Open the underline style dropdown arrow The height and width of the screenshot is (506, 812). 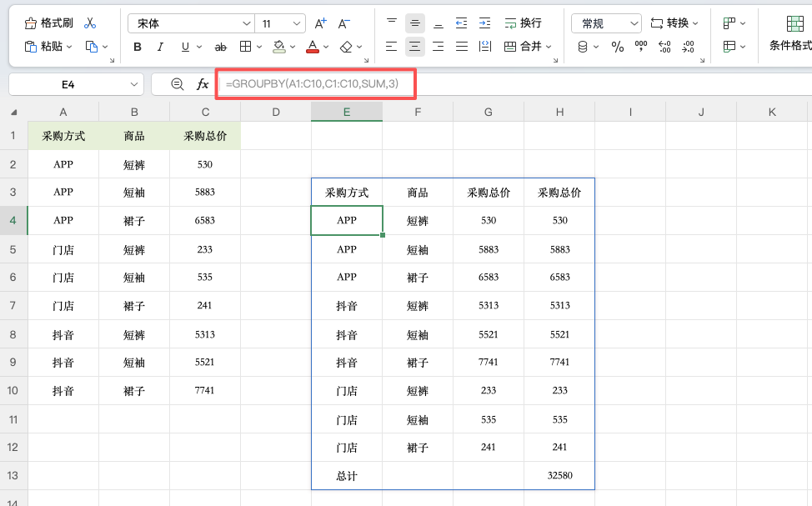pyautogui.click(x=199, y=48)
